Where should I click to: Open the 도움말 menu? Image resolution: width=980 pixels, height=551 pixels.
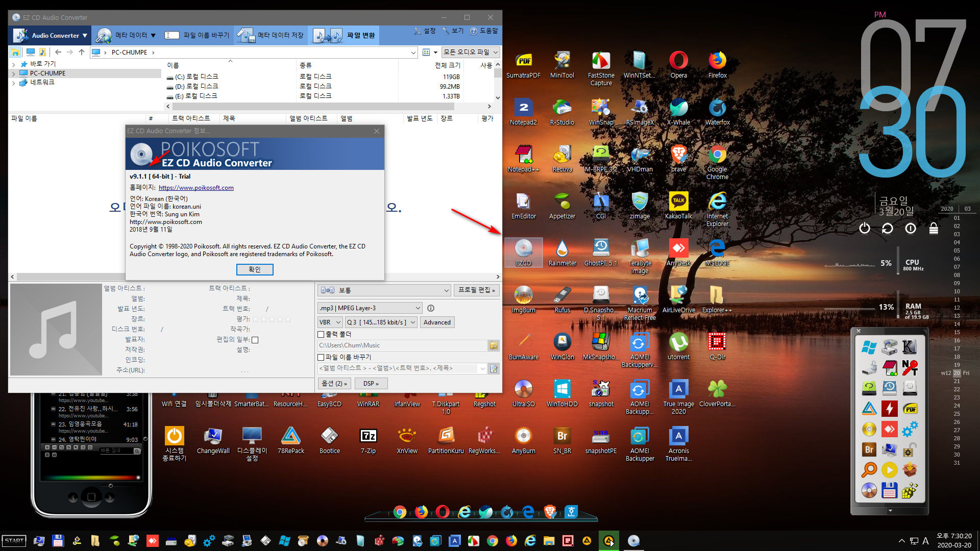pos(484,31)
